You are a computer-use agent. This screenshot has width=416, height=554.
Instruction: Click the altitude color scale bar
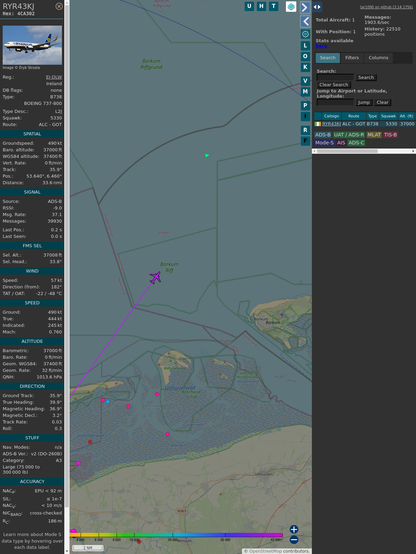(x=176, y=535)
